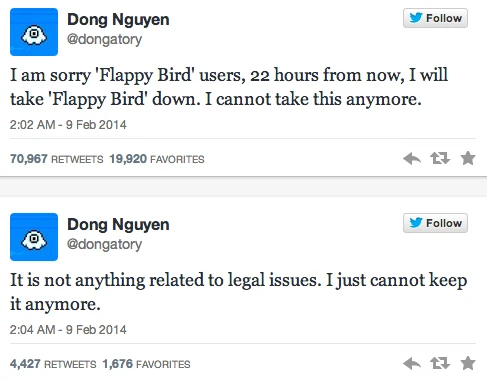Open @dongatory handle on first tweet
Screen dimensions: 487x381
point(105,40)
